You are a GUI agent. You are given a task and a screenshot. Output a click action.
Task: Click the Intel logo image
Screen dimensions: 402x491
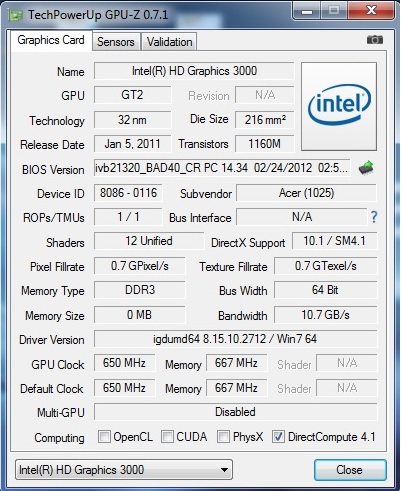point(339,106)
